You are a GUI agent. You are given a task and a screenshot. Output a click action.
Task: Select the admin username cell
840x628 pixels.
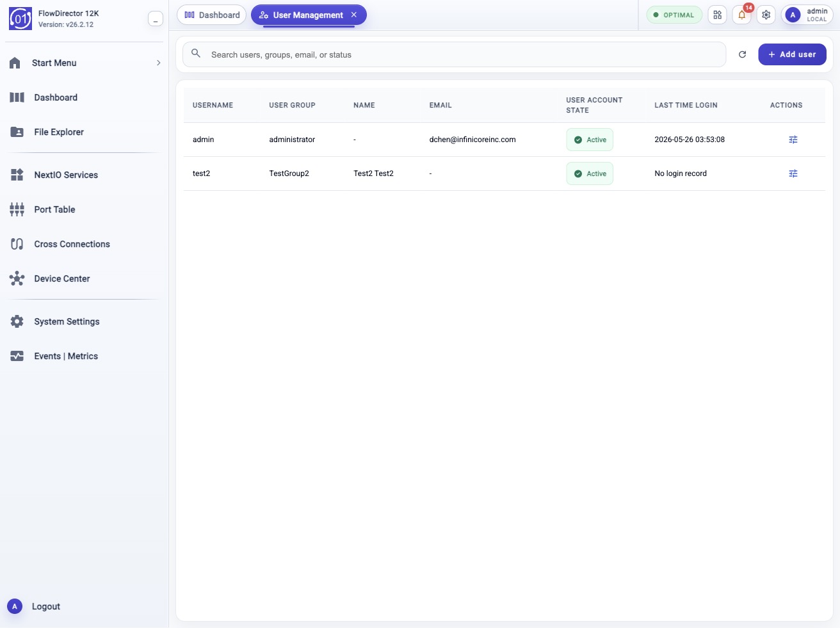pos(204,140)
